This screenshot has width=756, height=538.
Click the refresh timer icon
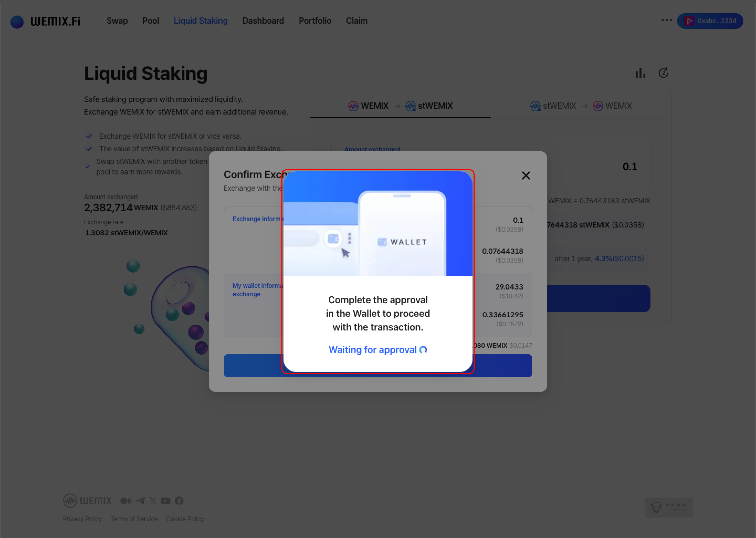[x=663, y=73]
